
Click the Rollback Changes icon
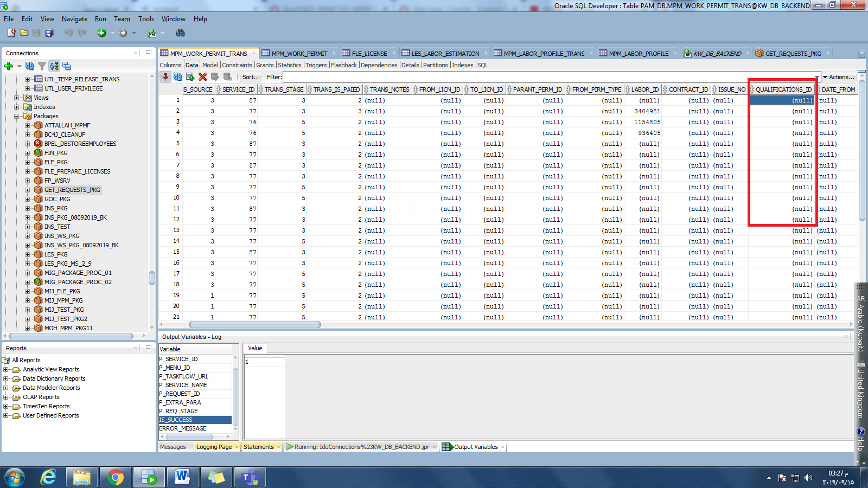(x=228, y=77)
